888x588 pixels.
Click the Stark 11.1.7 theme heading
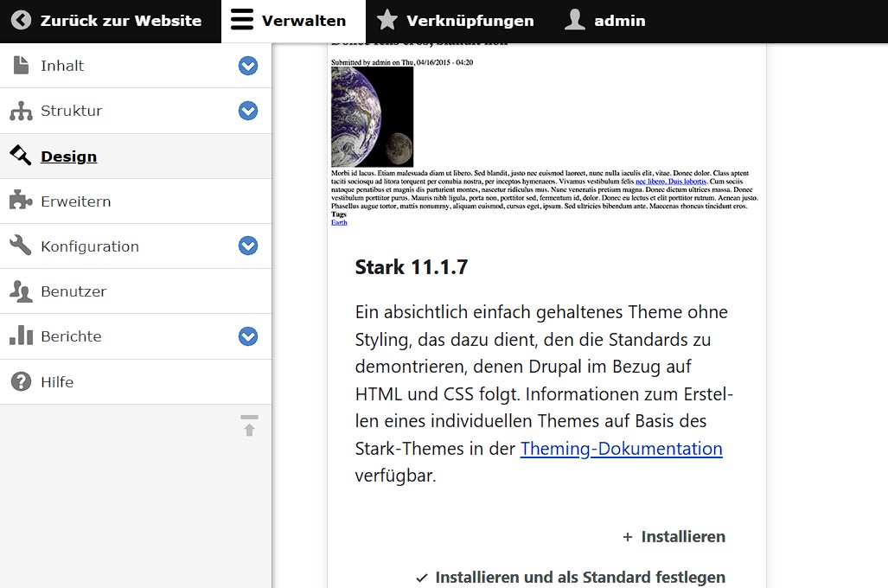(412, 267)
